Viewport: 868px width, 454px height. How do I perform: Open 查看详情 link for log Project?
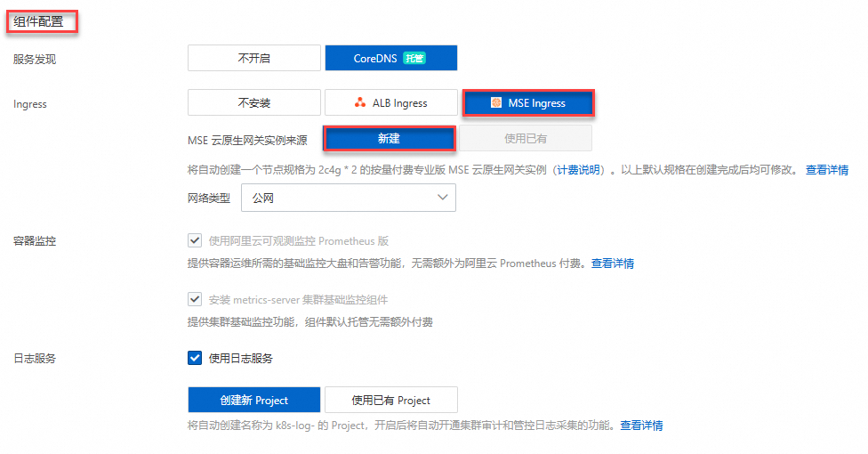click(x=641, y=426)
